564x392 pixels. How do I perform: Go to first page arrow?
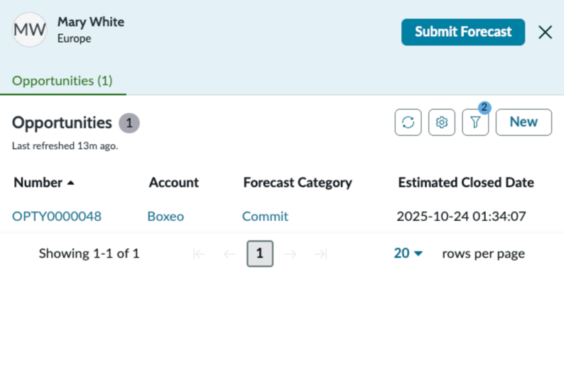[x=199, y=254]
